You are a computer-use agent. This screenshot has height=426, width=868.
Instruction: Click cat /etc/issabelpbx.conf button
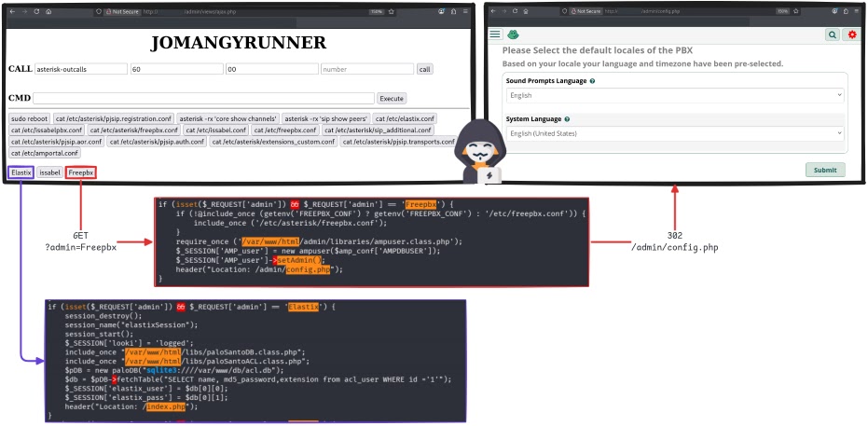[x=47, y=131]
